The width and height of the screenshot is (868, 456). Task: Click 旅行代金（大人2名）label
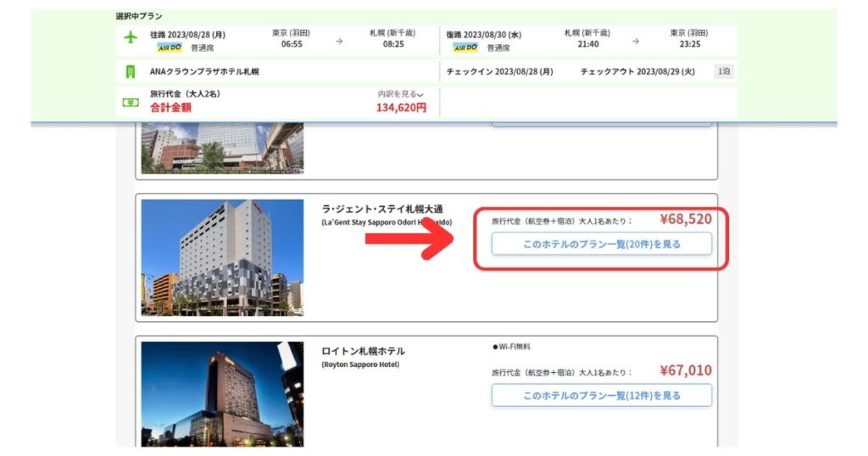185,94
